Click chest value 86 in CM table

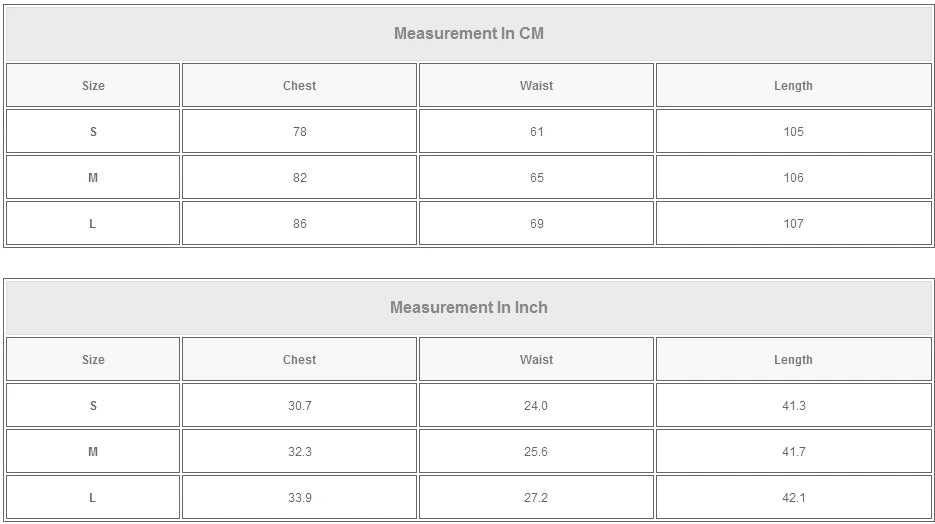coord(299,224)
